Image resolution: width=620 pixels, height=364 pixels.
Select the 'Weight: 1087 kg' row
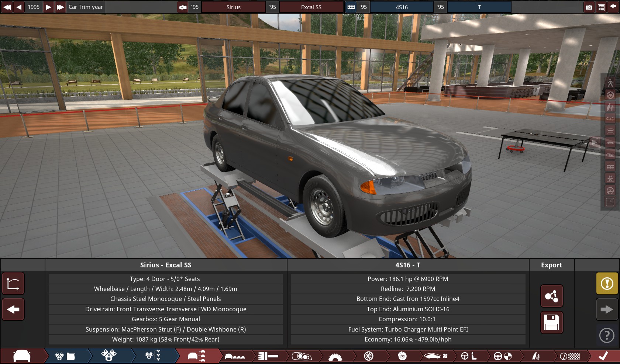pyautogui.click(x=166, y=339)
